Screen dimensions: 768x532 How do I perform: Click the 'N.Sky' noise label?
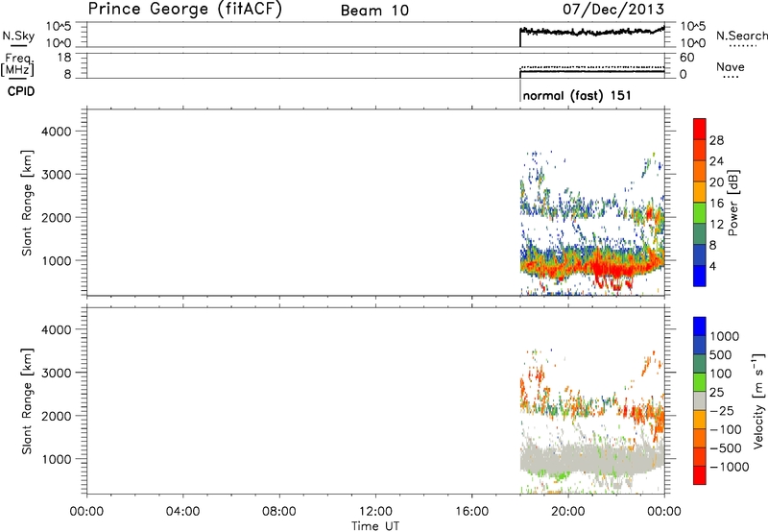[18, 36]
